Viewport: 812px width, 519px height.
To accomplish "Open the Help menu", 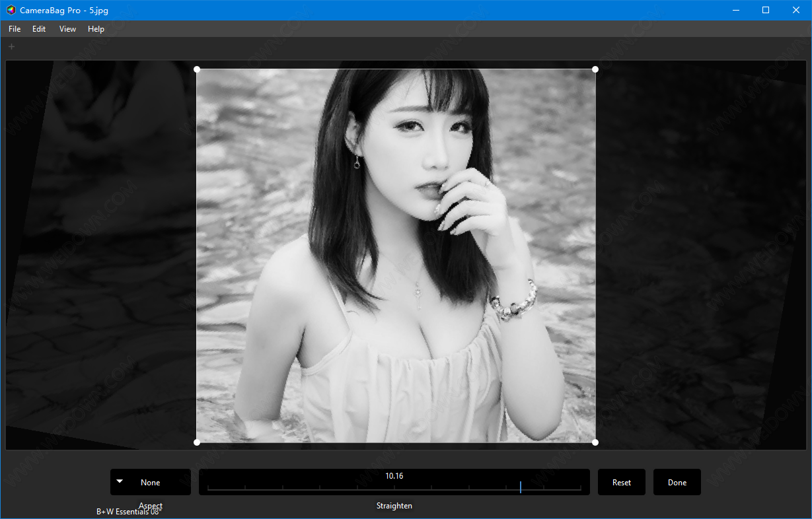I will [96, 29].
